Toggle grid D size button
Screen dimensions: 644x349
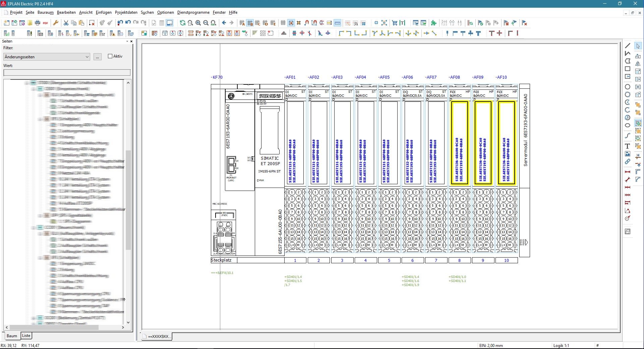click(x=265, y=23)
